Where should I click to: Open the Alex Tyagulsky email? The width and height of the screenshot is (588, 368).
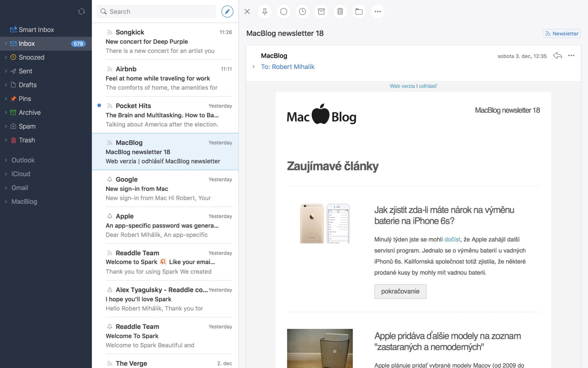point(165,299)
